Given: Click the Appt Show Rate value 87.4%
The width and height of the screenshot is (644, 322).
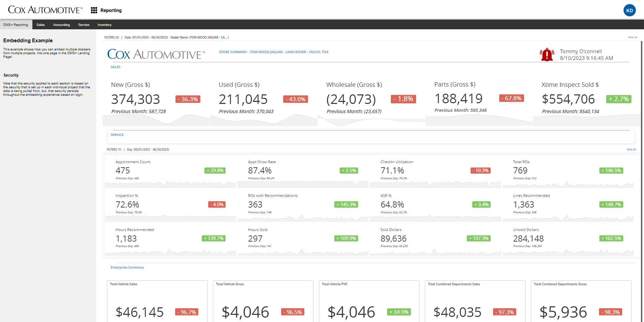Looking at the screenshot, I should tap(260, 170).
